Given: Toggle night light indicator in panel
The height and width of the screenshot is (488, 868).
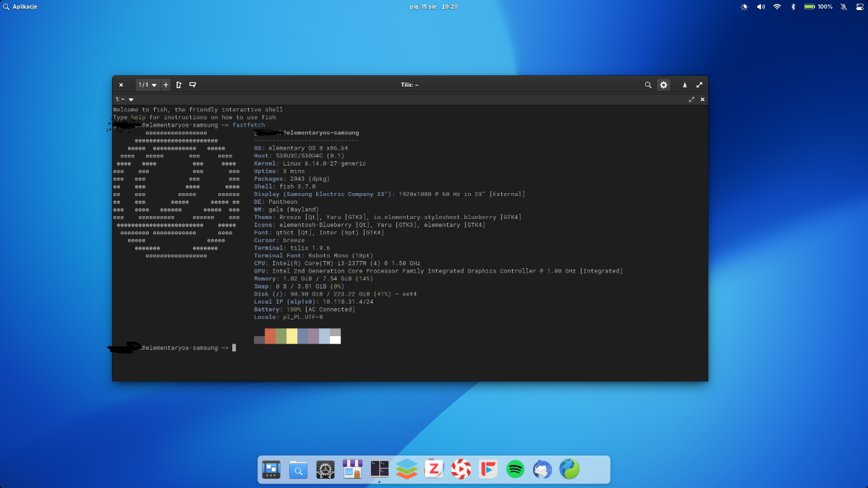Looking at the screenshot, I should 744,7.
